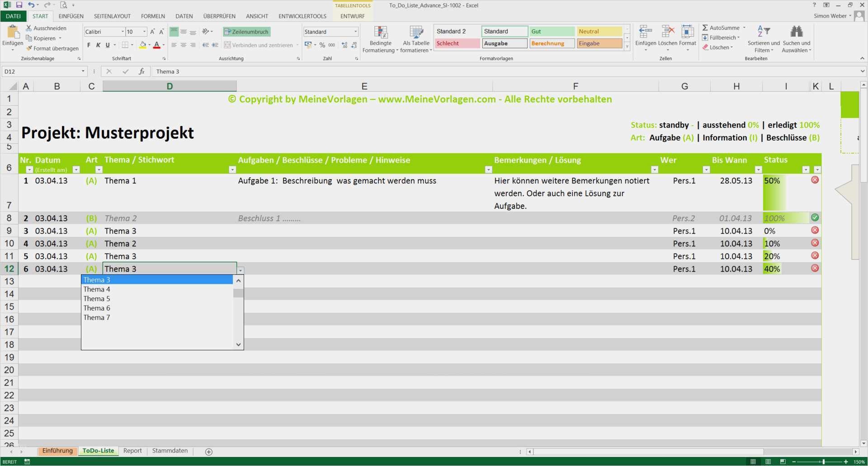Click the Format übertragen icon
Viewport: 868px width, 466px height.
(29, 48)
